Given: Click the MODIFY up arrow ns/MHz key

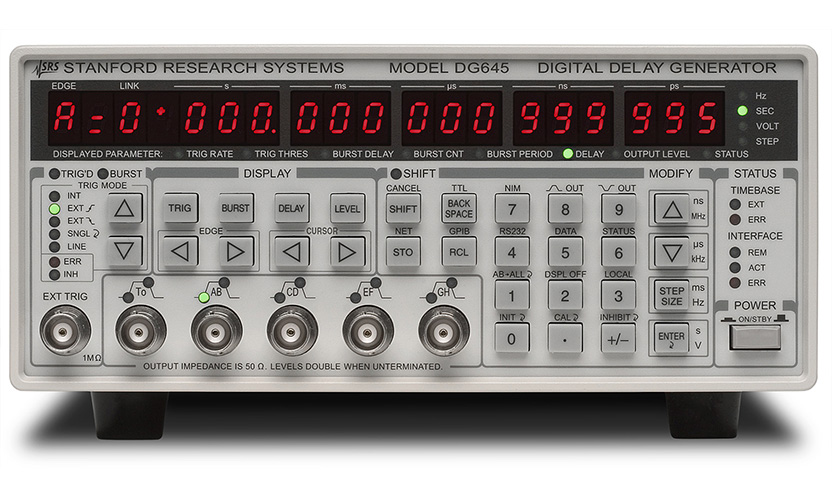Looking at the screenshot, I should click(672, 209).
